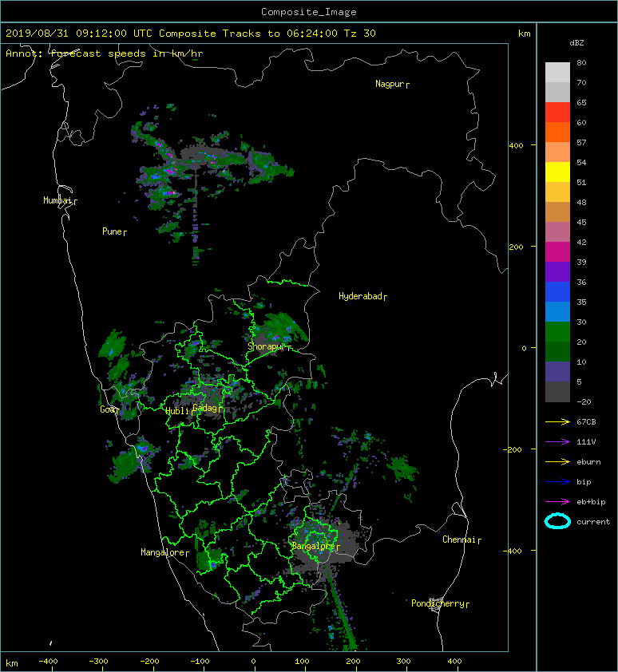Click the -400 tick on horizontal axis
This screenshot has width=618, height=672.
[x=48, y=662]
